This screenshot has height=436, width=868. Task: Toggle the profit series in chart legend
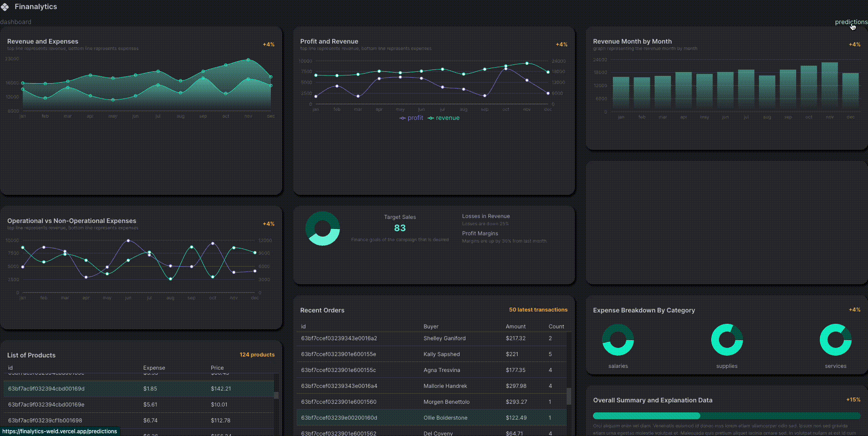(x=411, y=118)
